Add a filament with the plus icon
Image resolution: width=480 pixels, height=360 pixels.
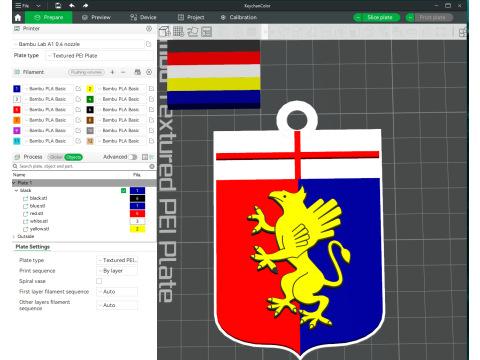coord(112,72)
